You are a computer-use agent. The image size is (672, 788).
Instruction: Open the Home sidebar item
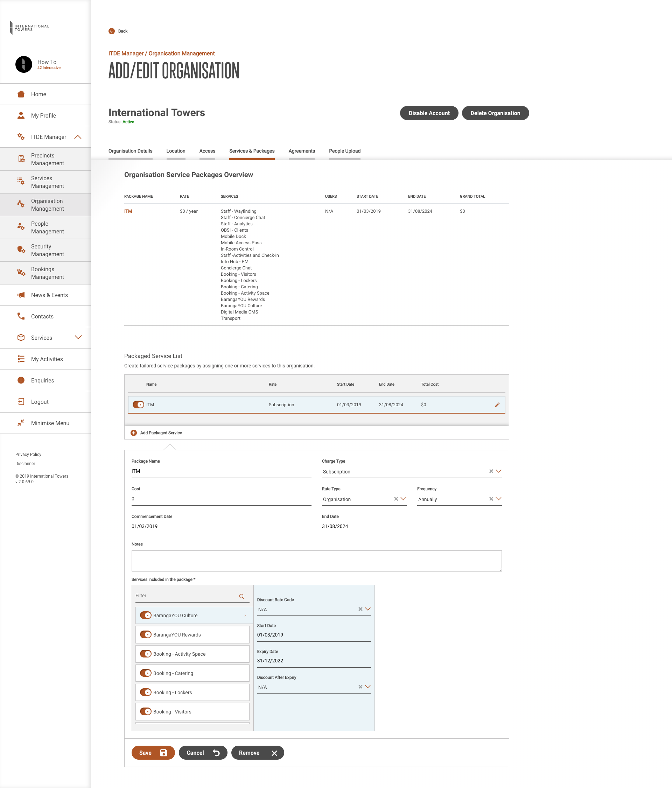pyautogui.click(x=45, y=94)
